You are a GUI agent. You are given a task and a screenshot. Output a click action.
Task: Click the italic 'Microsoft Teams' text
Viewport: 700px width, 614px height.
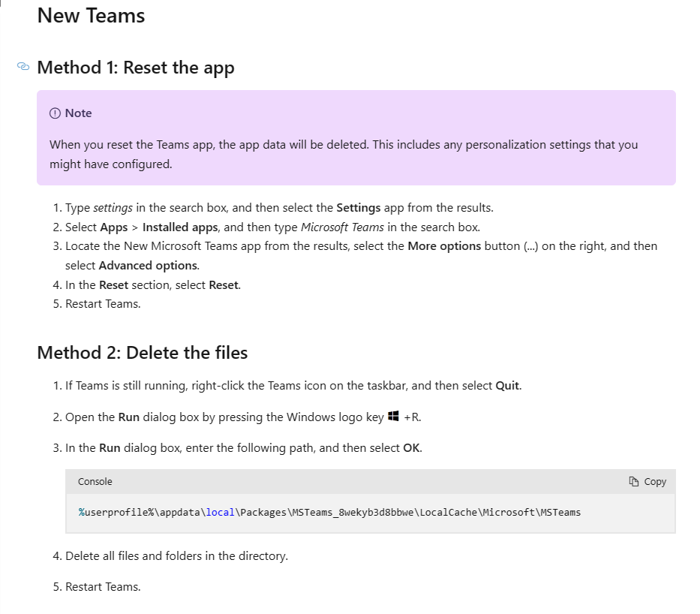pos(342,227)
